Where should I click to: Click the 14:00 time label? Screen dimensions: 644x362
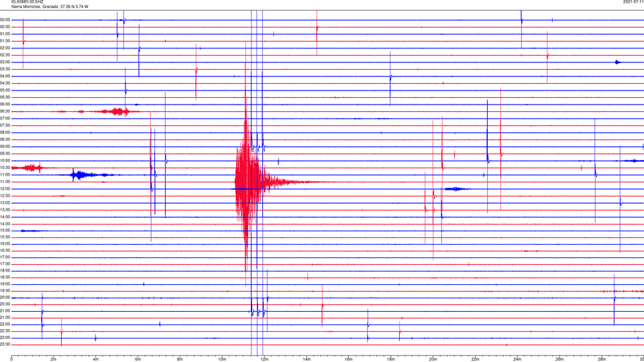pyautogui.click(x=5, y=217)
